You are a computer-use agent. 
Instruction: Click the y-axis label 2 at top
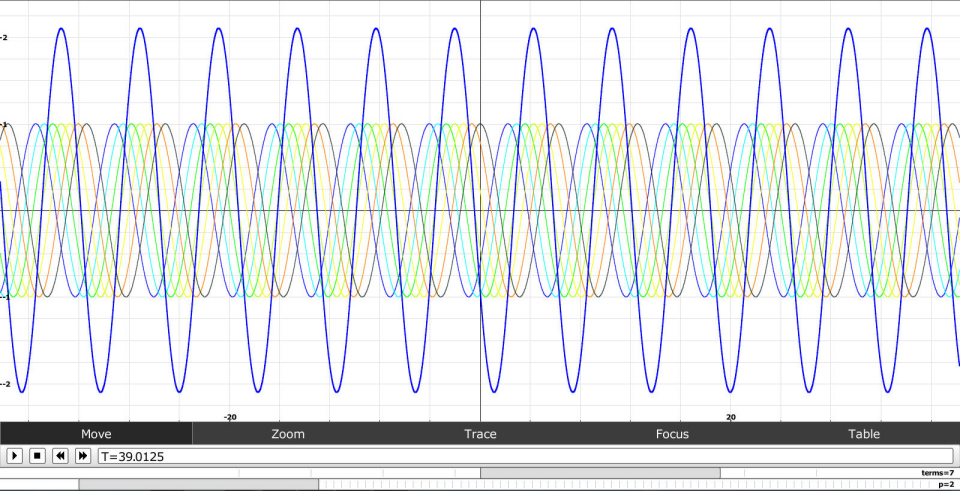coord(5,38)
